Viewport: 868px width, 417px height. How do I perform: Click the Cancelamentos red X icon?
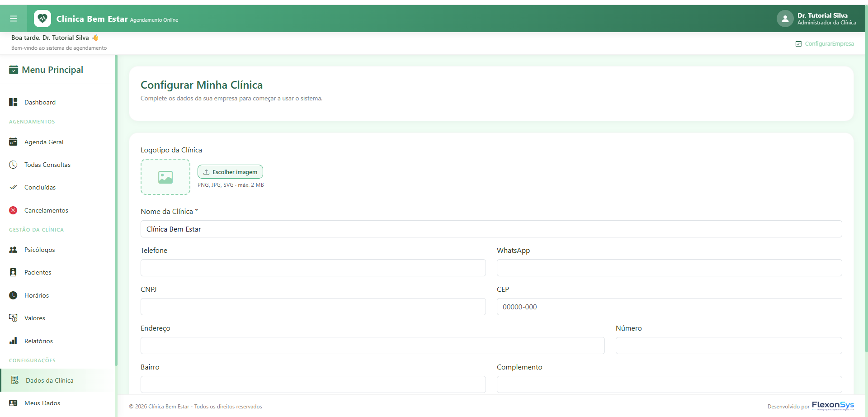coord(13,210)
